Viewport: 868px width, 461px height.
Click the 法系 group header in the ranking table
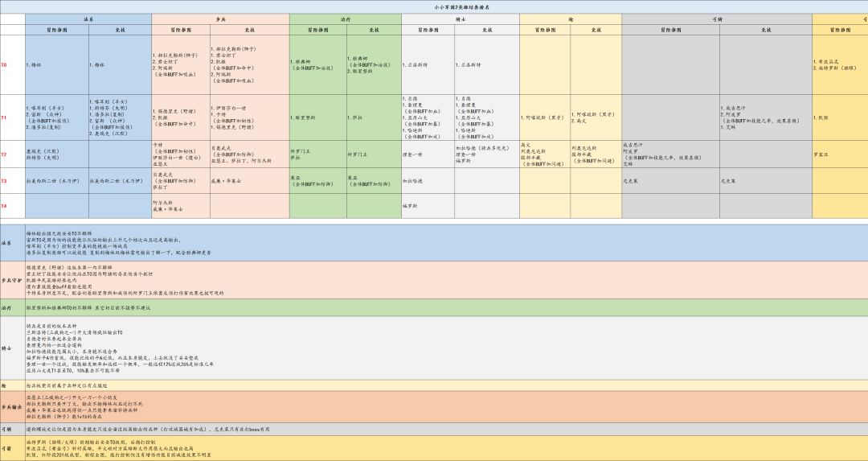[x=88, y=19]
